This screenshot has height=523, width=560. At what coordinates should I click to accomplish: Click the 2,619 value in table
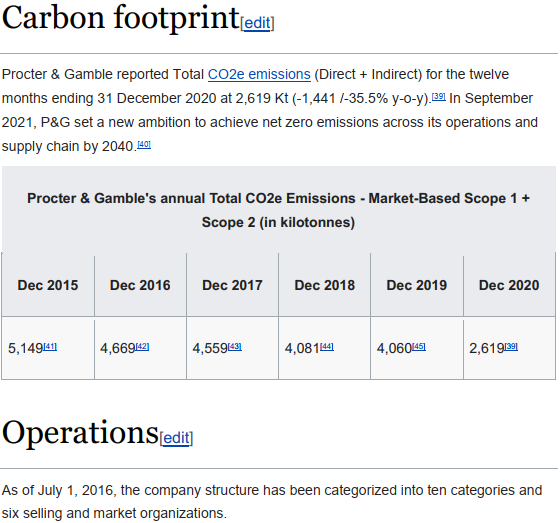pyautogui.click(x=486, y=348)
